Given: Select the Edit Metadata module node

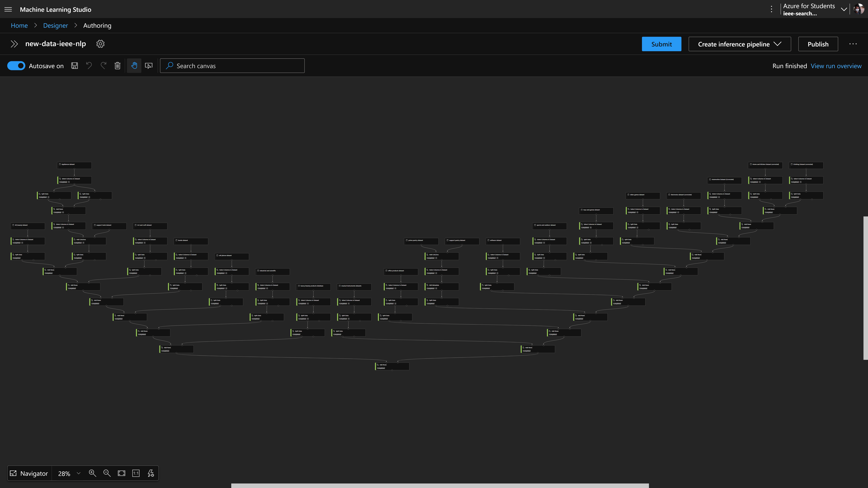Looking at the screenshot, I should (442, 287).
